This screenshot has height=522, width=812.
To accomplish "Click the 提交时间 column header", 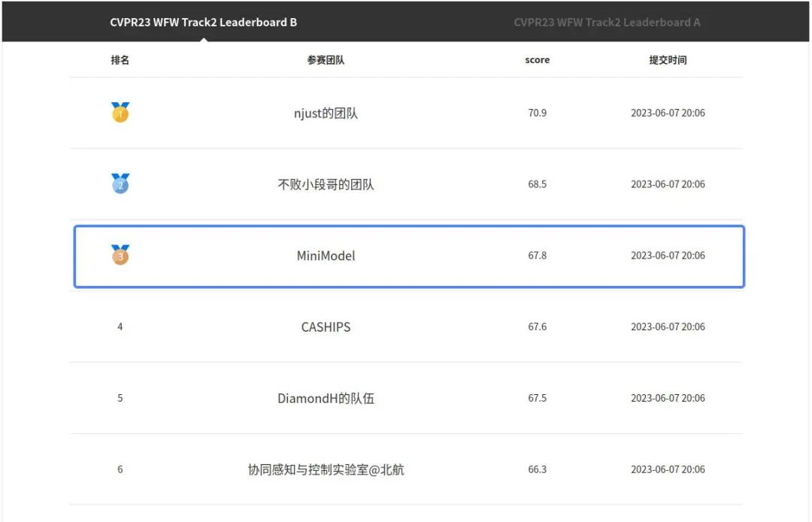I will pyautogui.click(x=668, y=60).
